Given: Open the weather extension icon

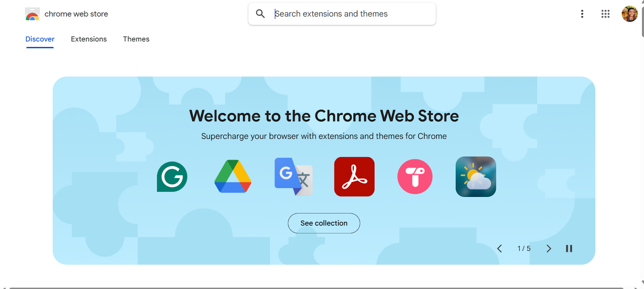Looking at the screenshot, I should tap(476, 176).
